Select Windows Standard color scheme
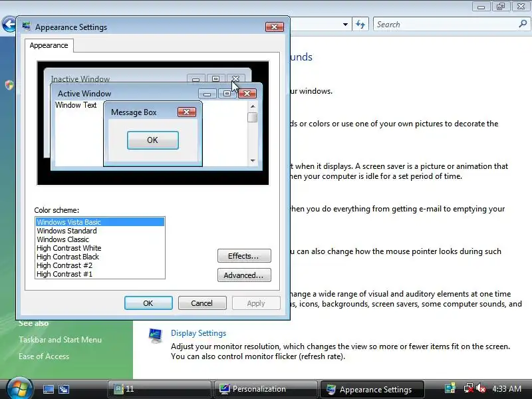The height and width of the screenshot is (399, 532). click(100, 231)
